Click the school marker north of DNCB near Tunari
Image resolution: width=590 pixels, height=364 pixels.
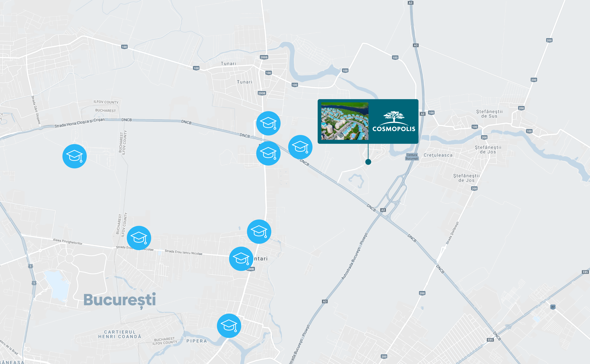tap(268, 123)
